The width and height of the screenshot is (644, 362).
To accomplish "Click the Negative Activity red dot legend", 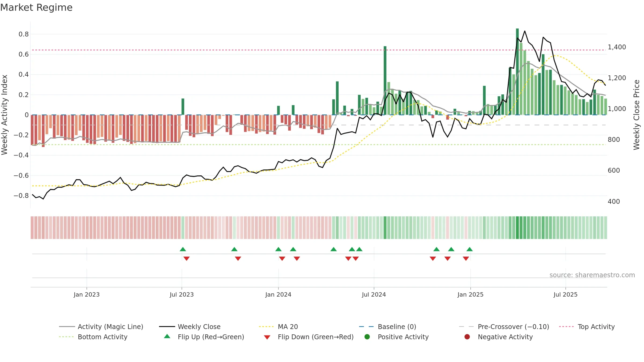I will pos(467,337).
